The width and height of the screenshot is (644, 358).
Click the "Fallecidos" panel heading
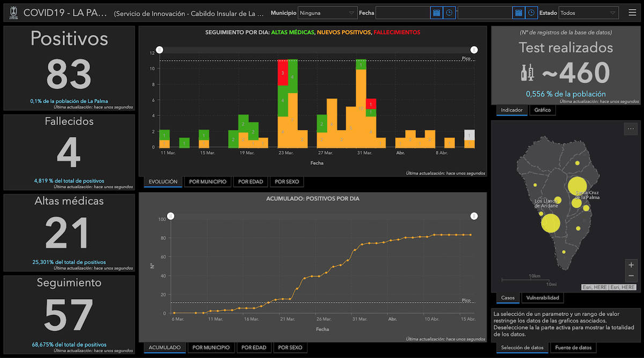click(x=69, y=121)
